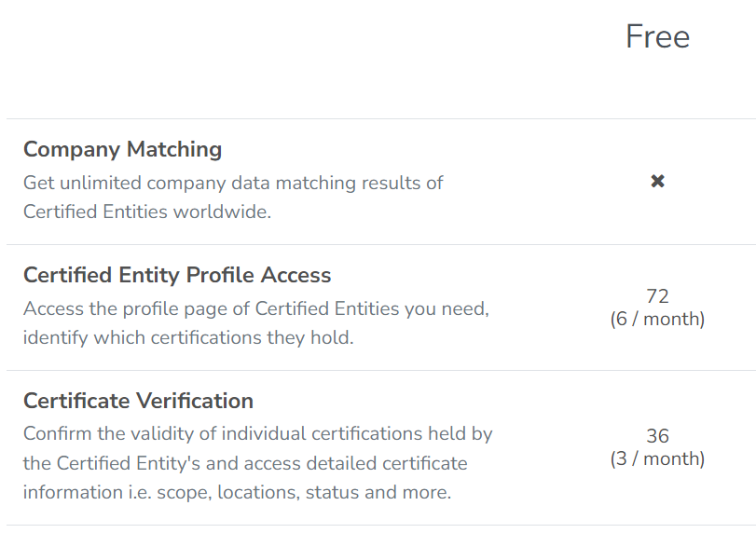
Task: Click the 36 certificate verification value
Action: (657, 436)
